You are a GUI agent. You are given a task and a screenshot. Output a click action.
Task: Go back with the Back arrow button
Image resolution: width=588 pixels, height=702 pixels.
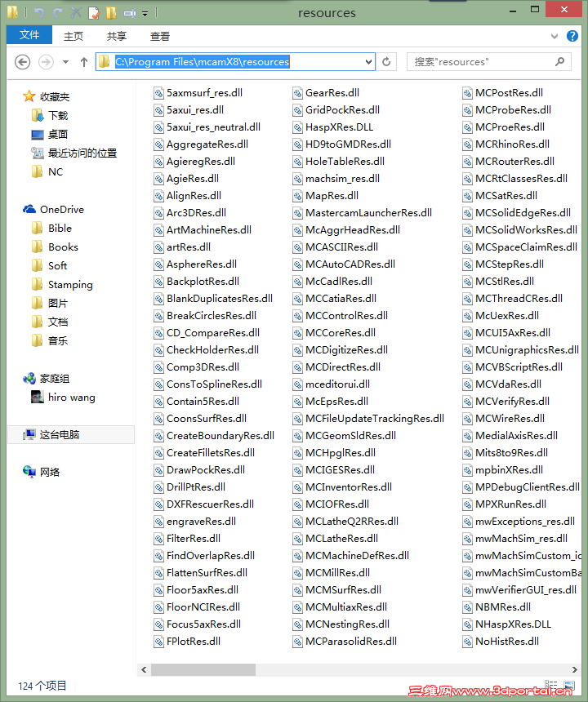pyautogui.click(x=22, y=62)
